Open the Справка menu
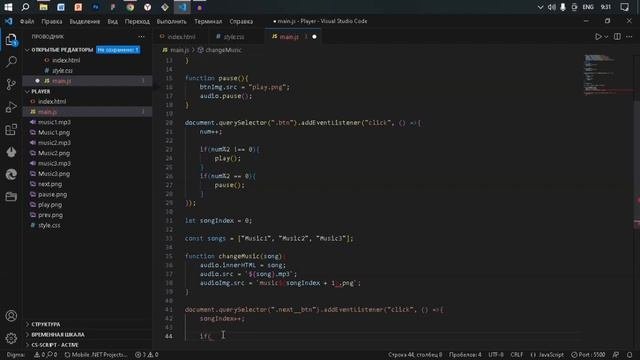Viewport: 640px width, 360px height. tap(241, 21)
